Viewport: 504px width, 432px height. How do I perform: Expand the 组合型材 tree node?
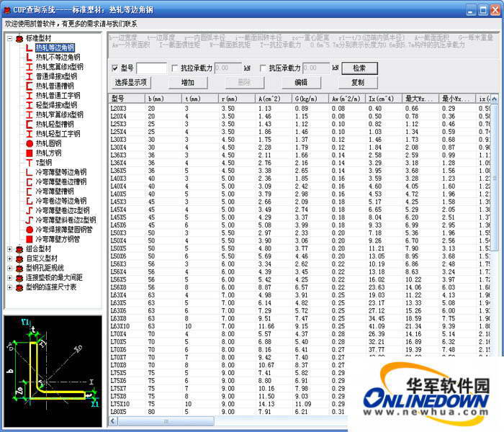point(9,249)
